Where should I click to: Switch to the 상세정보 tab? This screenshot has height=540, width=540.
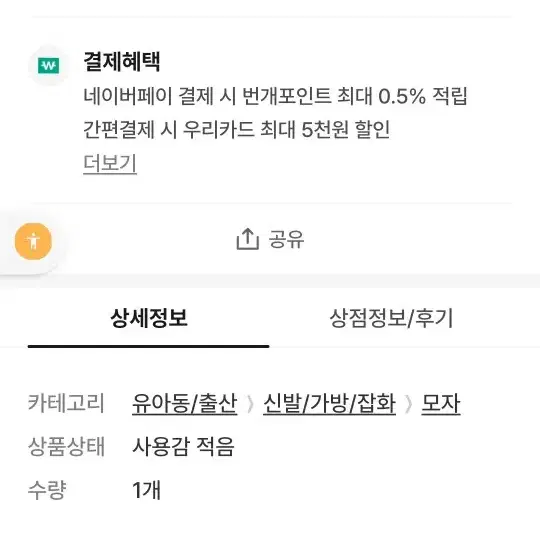pyautogui.click(x=148, y=318)
